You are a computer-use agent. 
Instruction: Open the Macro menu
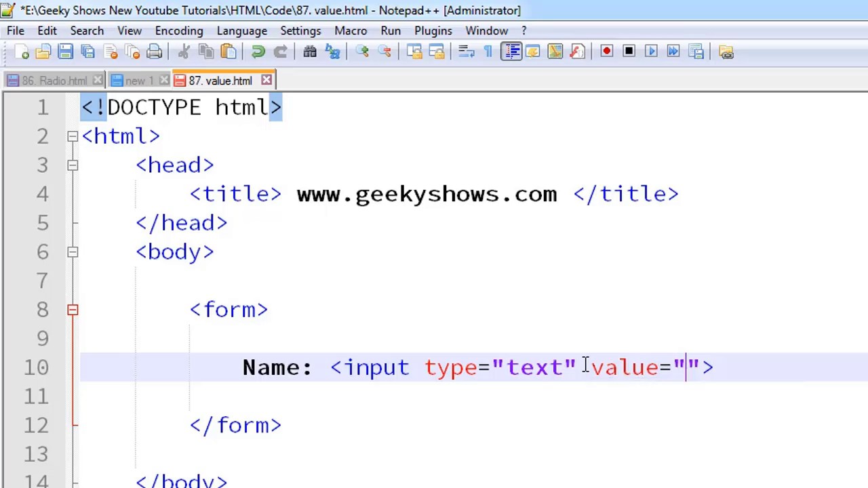[351, 30]
